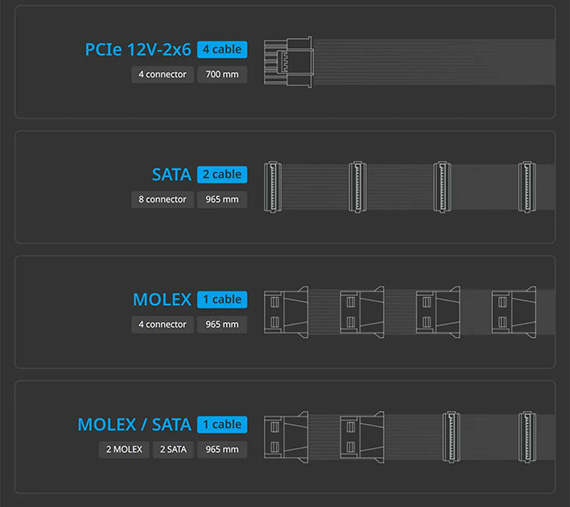
Task: Click the blue '2 cable' badge beside SATA
Action: [x=222, y=174]
